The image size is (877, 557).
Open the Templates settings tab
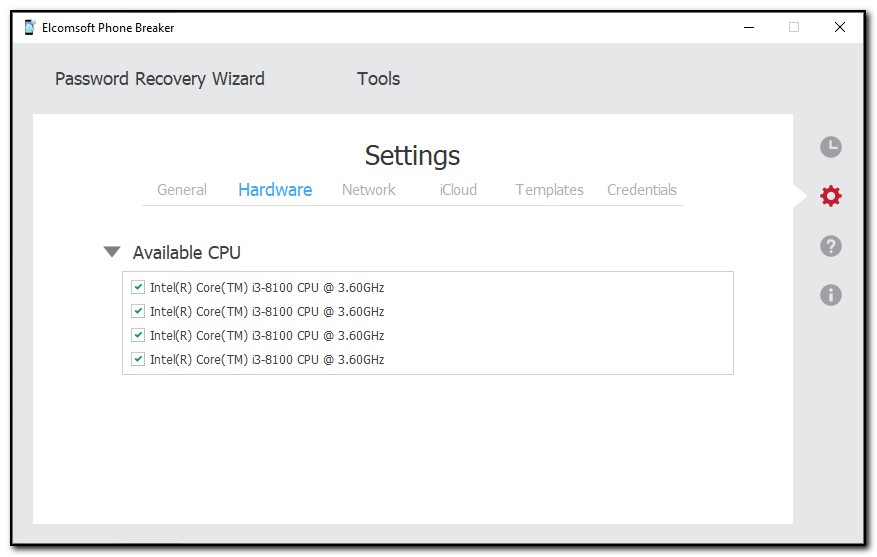(549, 190)
